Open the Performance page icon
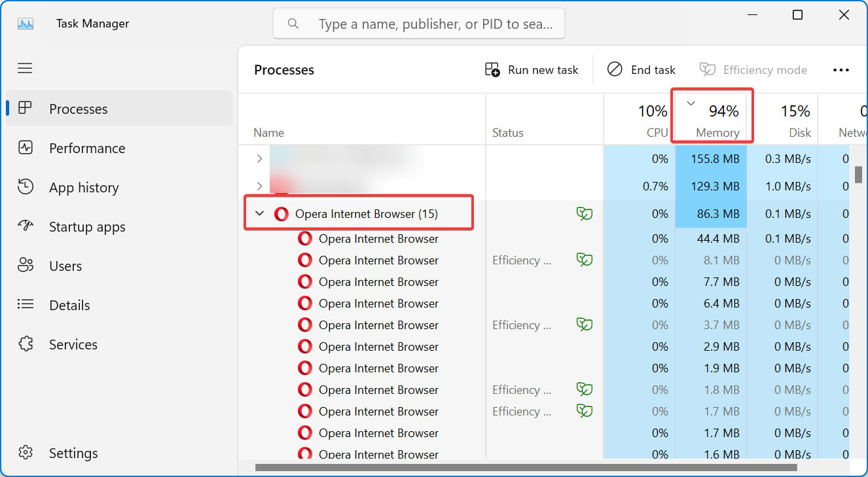Screen dimensions: 868x477 26,148
